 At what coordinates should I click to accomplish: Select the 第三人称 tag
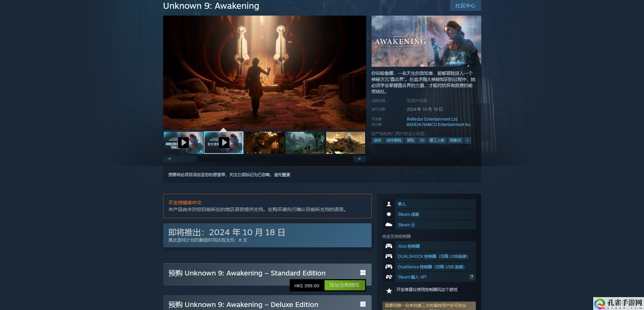[437, 140]
